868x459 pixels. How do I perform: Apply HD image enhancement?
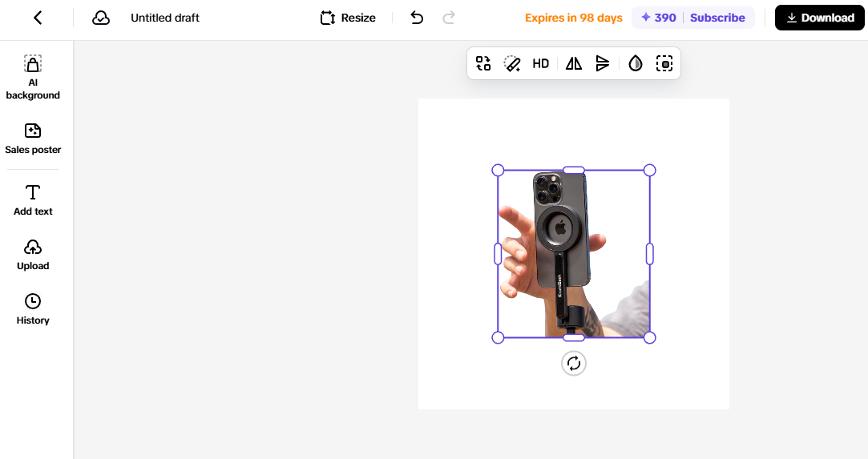tap(541, 63)
